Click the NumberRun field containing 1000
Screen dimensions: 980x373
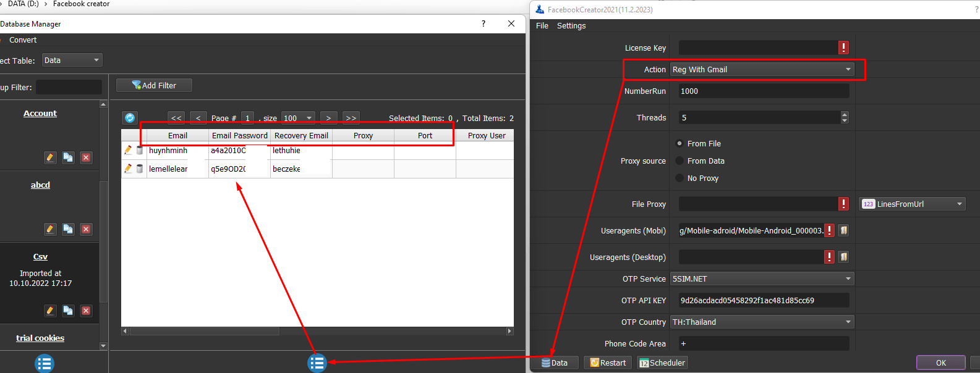pyautogui.click(x=764, y=91)
